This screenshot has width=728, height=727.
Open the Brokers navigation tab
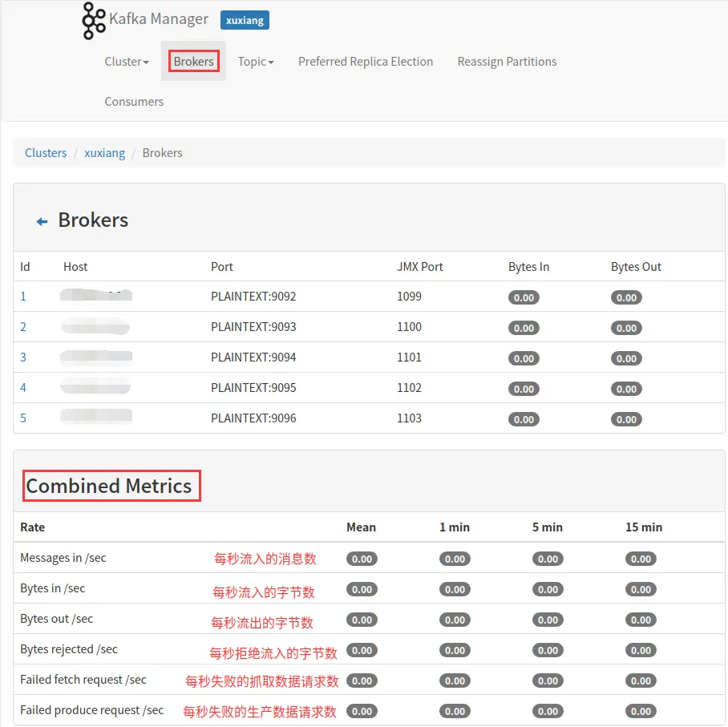coord(193,61)
